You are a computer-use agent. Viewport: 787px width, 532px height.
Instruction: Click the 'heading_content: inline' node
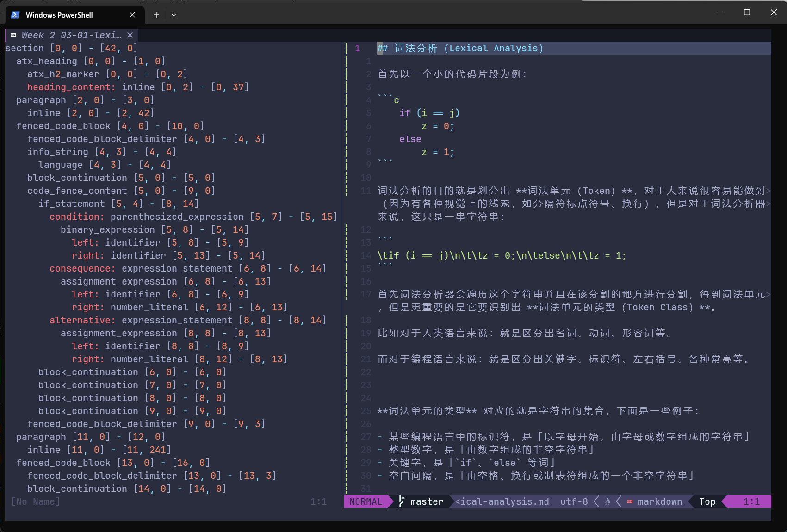tap(91, 87)
